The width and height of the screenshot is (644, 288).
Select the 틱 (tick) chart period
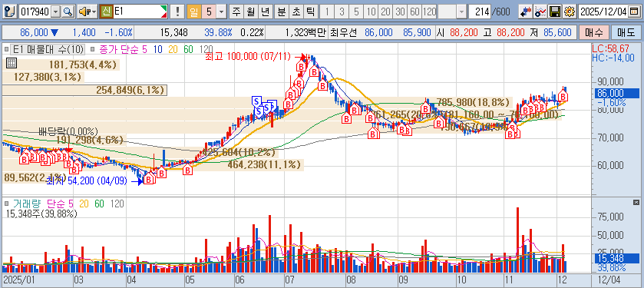(310, 12)
